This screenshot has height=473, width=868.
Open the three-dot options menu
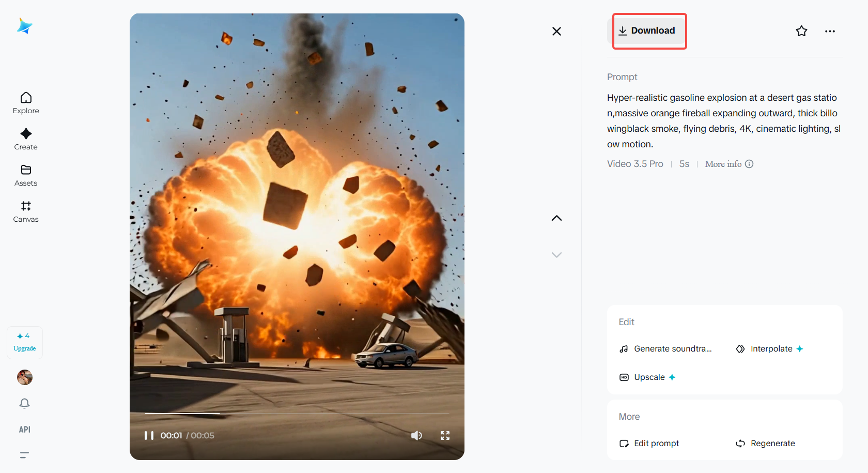[829, 31]
